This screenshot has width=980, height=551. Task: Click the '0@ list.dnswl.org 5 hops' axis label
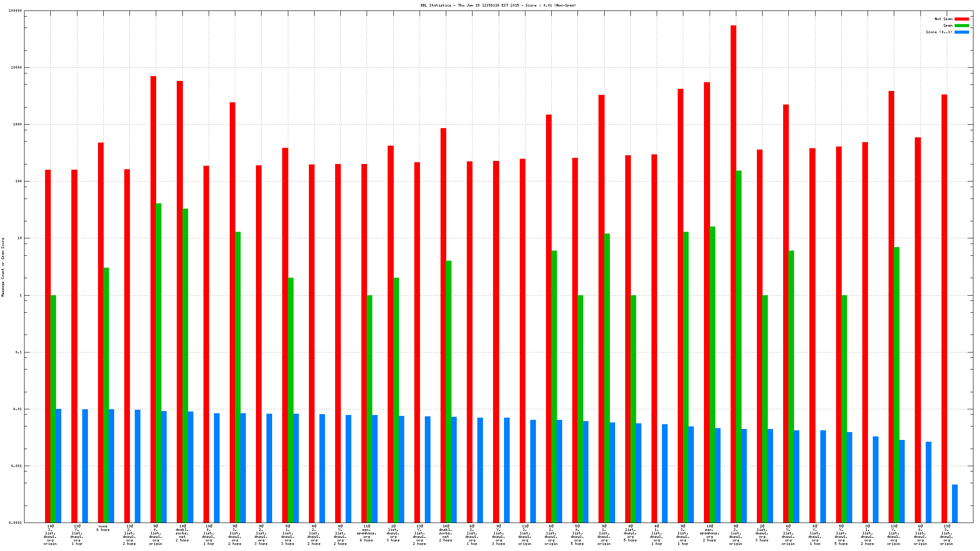(x=630, y=533)
